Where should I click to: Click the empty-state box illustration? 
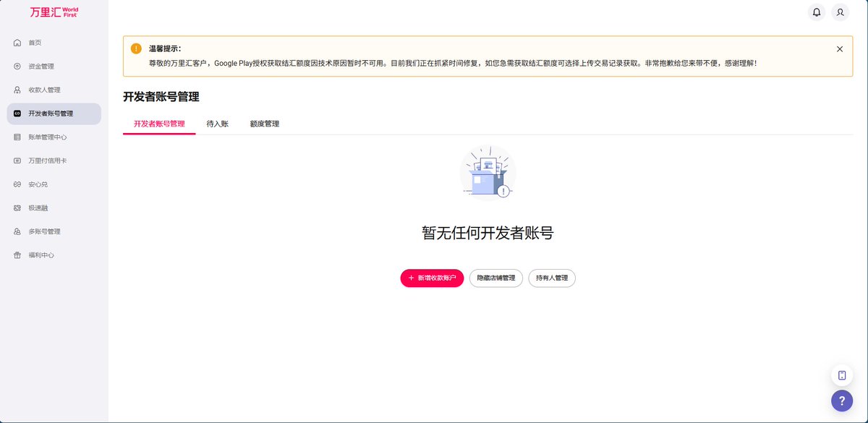(488, 172)
